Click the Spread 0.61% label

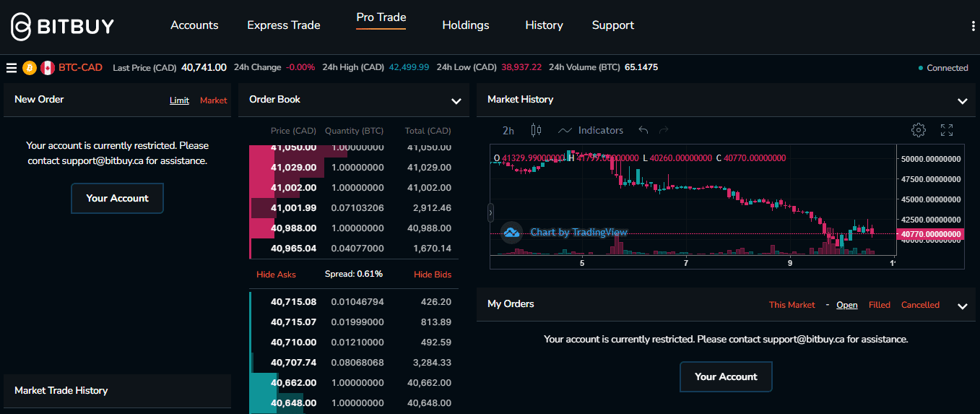[x=354, y=275]
